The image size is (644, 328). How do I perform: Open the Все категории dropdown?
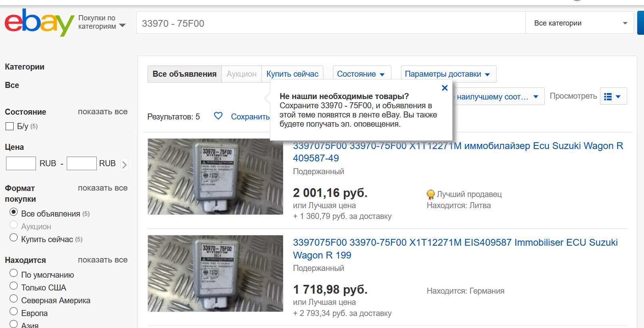(x=580, y=23)
